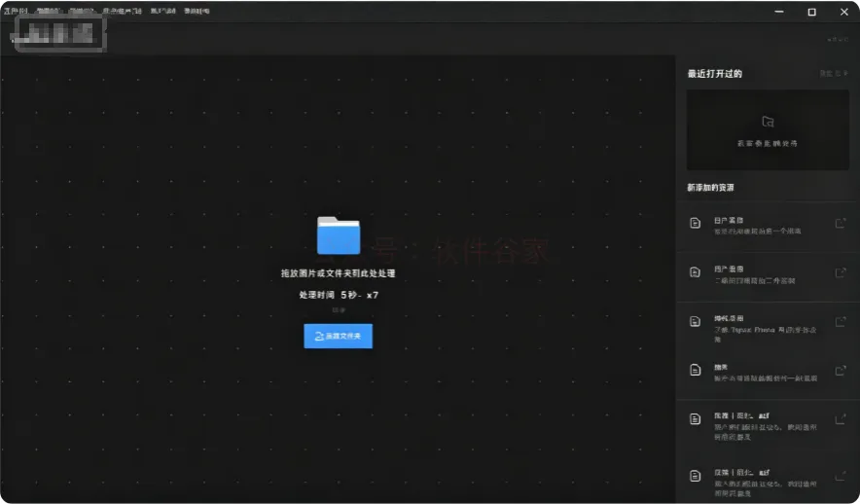The image size is (860, 504).
Task: Click the 处理时间 5秒 processing time text
Action: coord(339,295)
